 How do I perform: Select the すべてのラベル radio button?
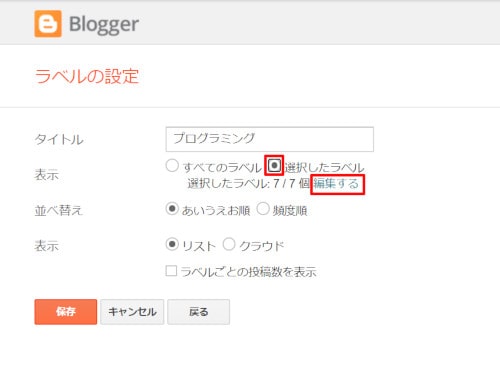pyautogui.click(x=172, y=166)
